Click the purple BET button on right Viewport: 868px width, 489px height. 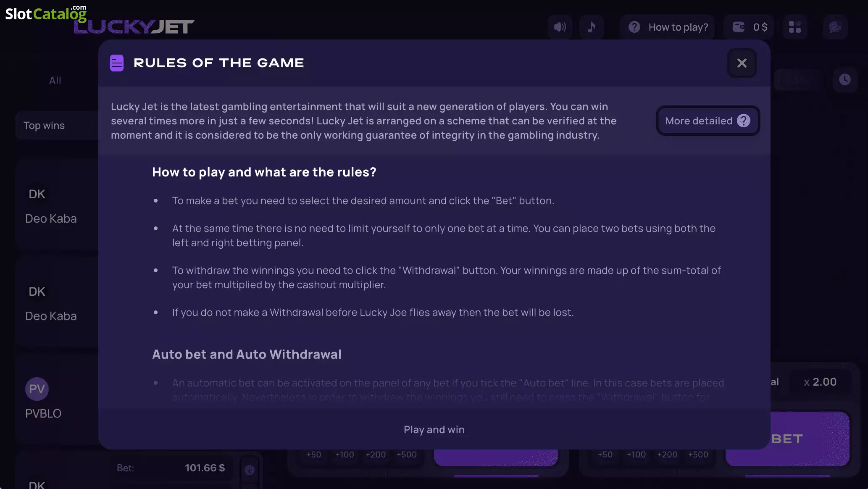[x=787, y=439]
